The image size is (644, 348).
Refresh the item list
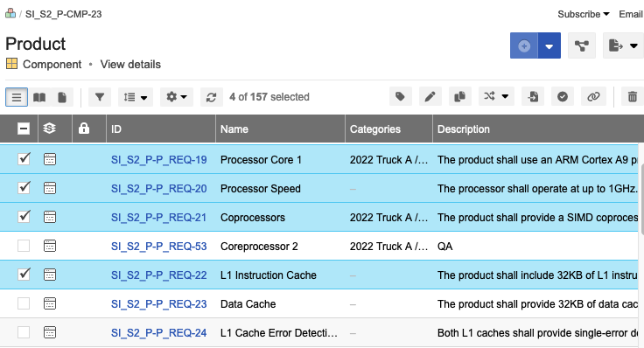point(212,97)
